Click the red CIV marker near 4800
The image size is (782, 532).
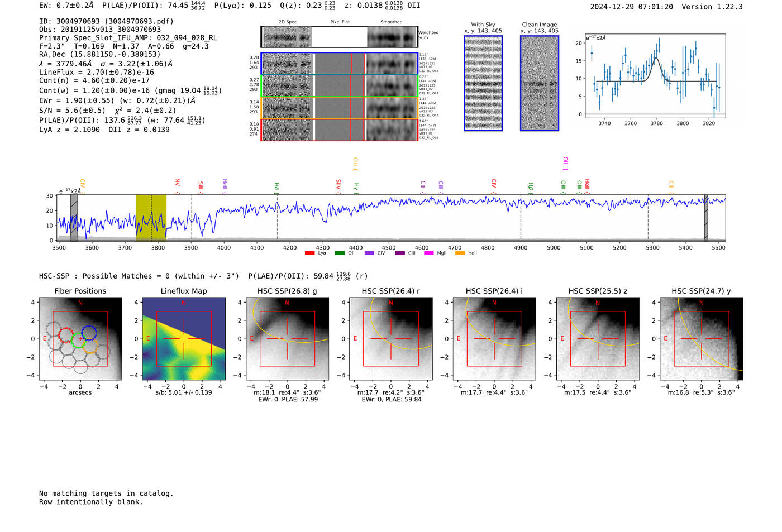(494, 185)
